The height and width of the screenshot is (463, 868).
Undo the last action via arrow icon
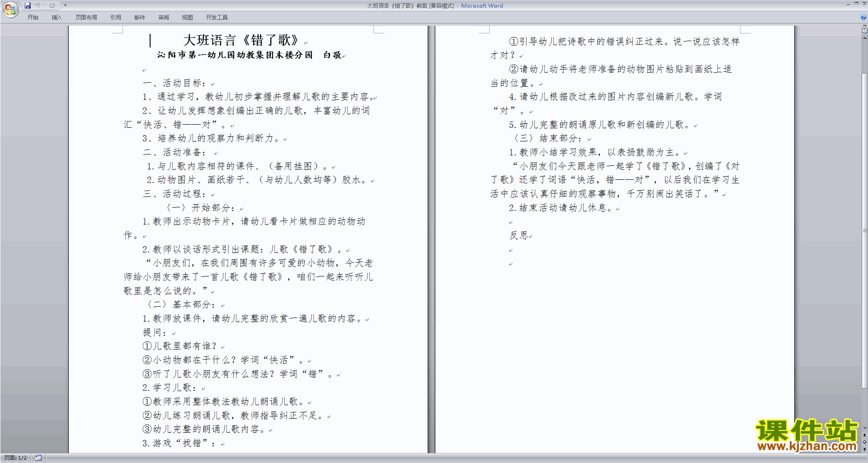coord(38,5)
